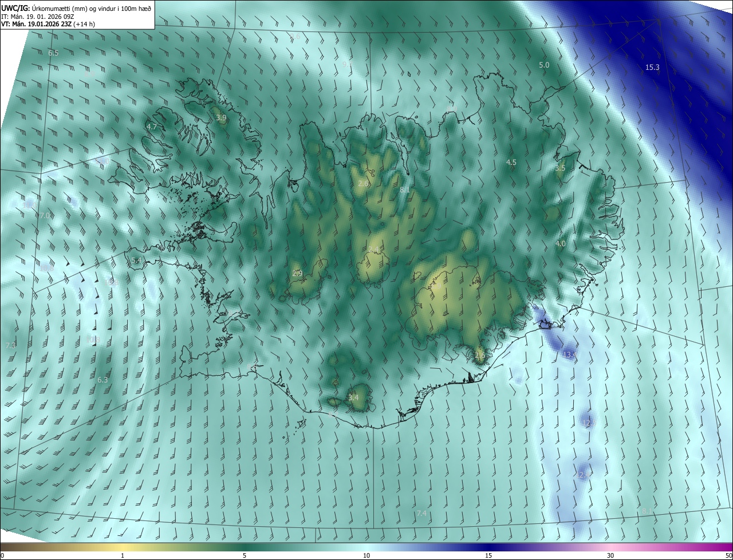Click the pink part of the colorbar above 30
This screenshot has height=560, width=733.
610,547
